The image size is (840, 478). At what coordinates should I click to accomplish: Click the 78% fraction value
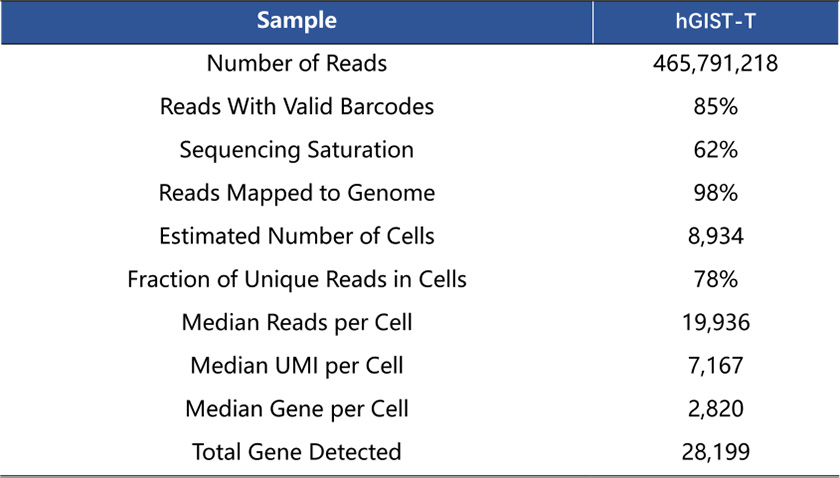[x=715, y=279]
